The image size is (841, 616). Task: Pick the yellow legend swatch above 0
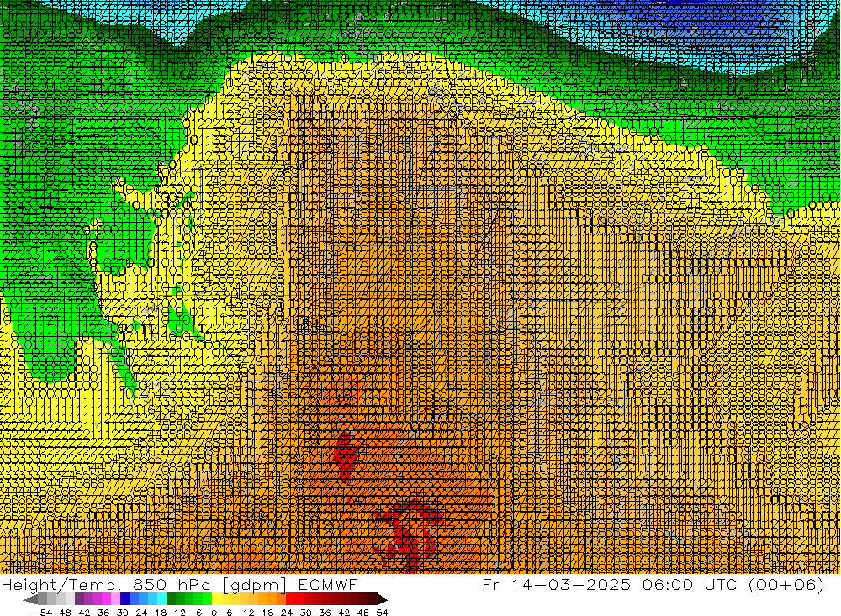(217, 599)
